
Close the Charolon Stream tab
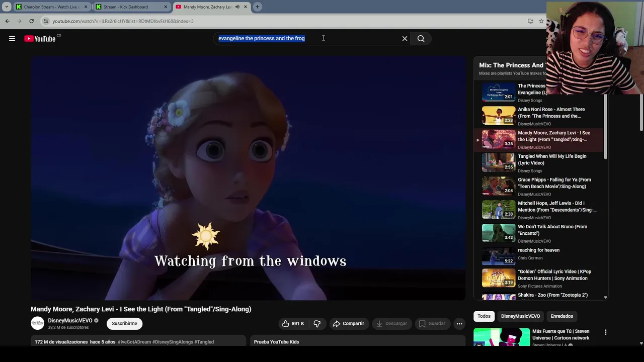click(x=86, y=7)
